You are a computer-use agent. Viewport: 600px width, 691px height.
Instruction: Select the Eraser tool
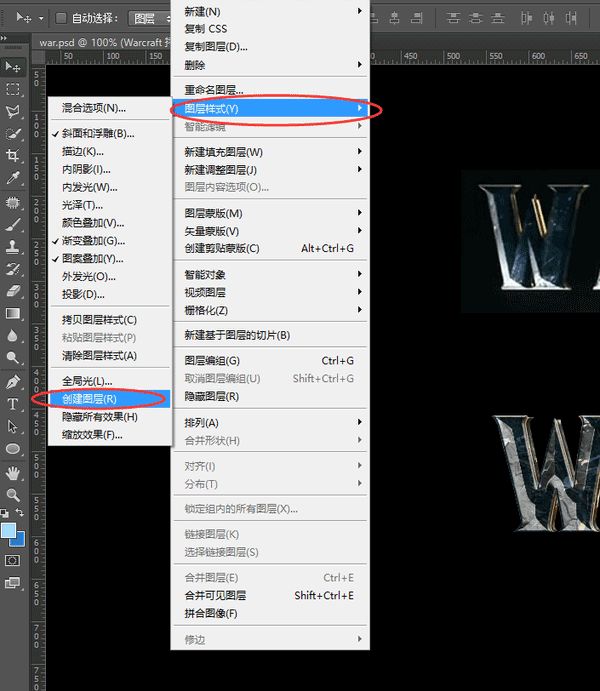[12, 291]
